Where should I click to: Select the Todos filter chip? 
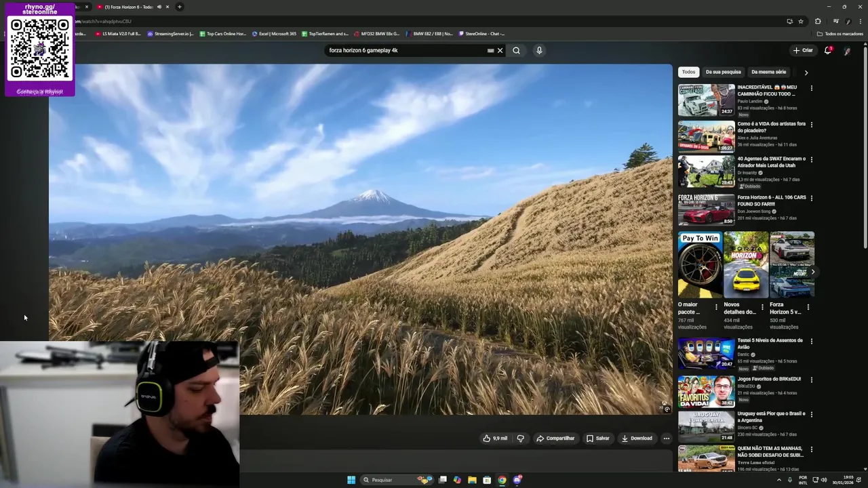click(x=688, y=72)
